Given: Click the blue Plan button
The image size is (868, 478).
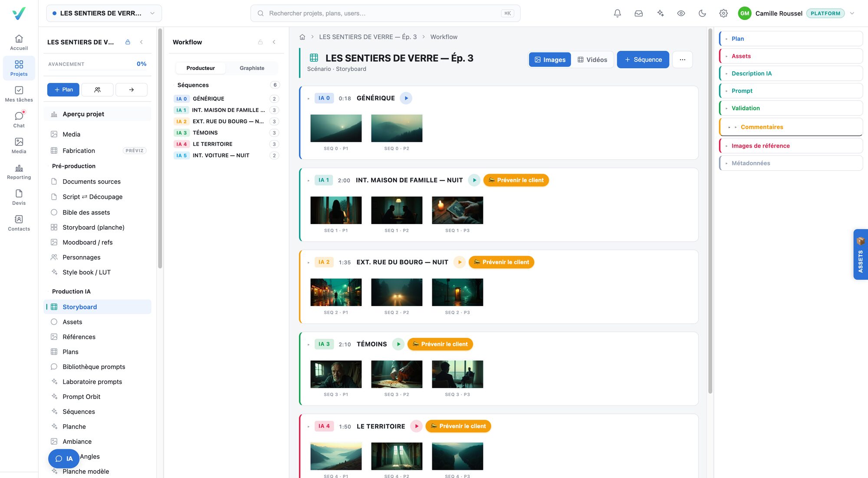Looking at the screenshot, I should tap(63, 89).
